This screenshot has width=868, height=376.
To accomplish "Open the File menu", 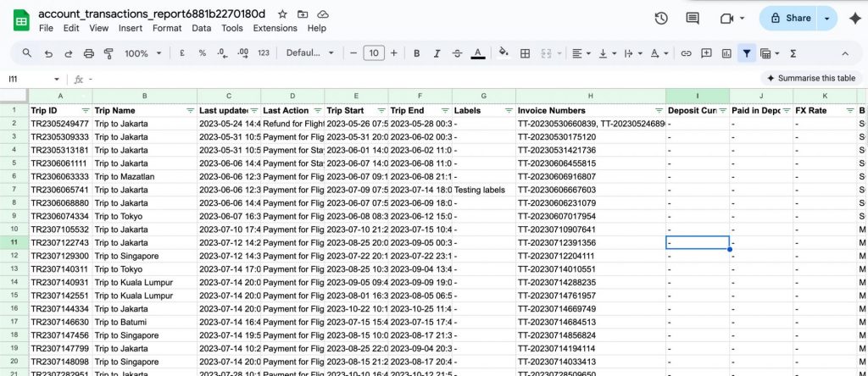I will pyautogui.click(x=46, y=28).
